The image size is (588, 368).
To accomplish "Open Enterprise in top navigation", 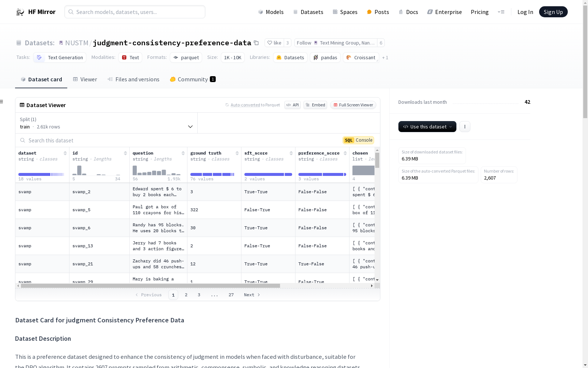I will point(444,12).
